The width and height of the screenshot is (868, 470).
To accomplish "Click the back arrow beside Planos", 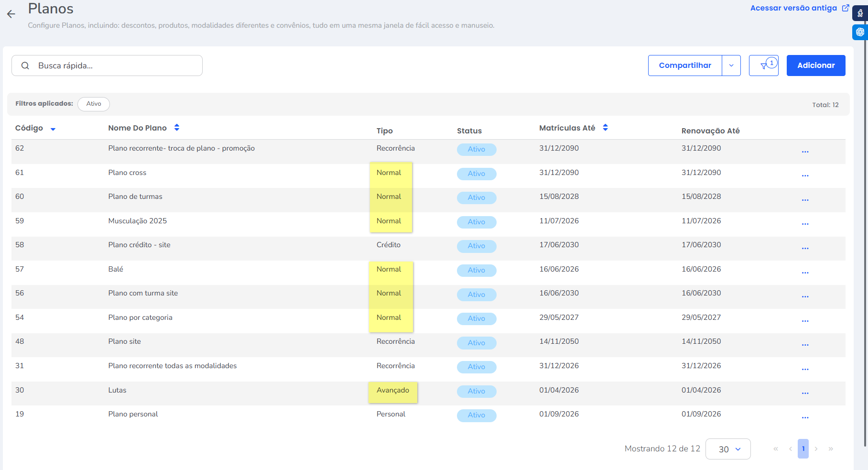I will 11,14.
